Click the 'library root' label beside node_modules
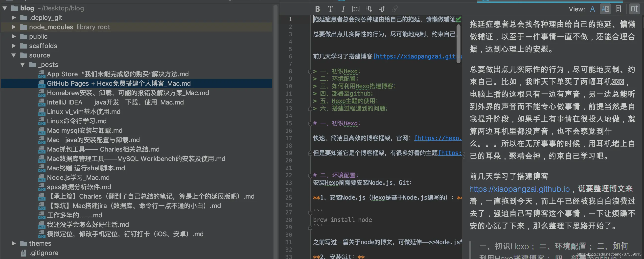The width and height of the screenshot is (644, 259). [x=93, y=27]
